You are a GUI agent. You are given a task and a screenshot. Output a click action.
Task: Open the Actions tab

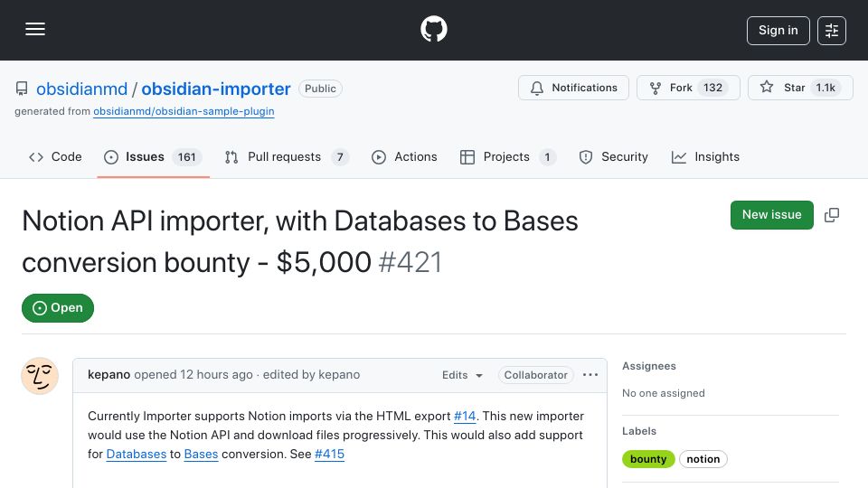click(x=404, y=157)
